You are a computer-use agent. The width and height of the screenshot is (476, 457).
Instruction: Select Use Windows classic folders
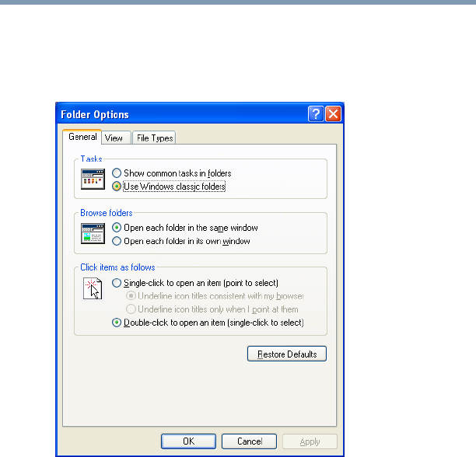[169, 187]
